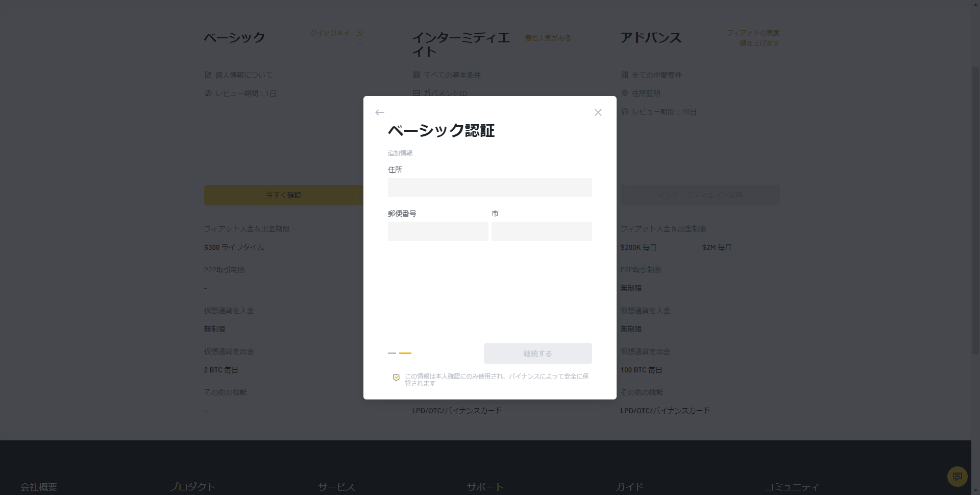Open the サポート footer section heading
The width and height of the screenshot is (980, 495).
[x=485, y=487]
